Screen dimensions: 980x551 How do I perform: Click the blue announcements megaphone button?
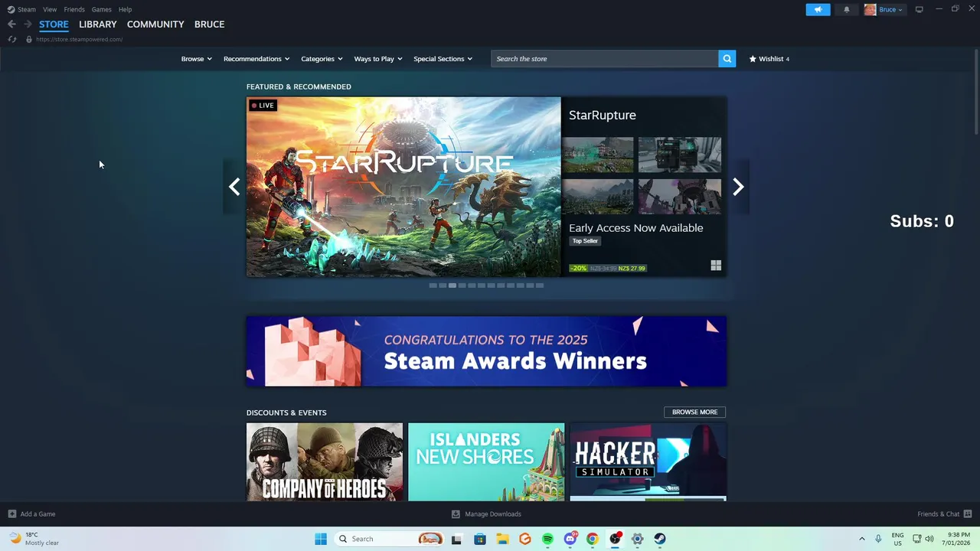coord(818,9)
